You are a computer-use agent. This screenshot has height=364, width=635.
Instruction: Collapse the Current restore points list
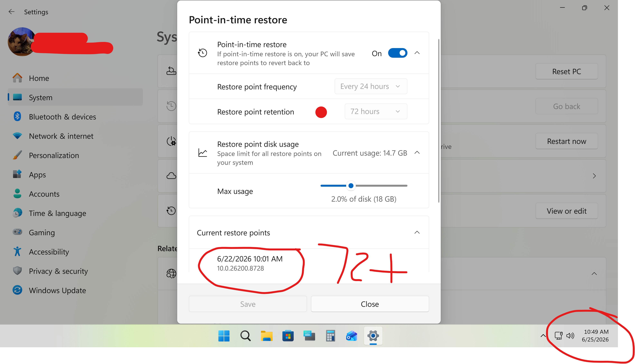coord(417,232)
